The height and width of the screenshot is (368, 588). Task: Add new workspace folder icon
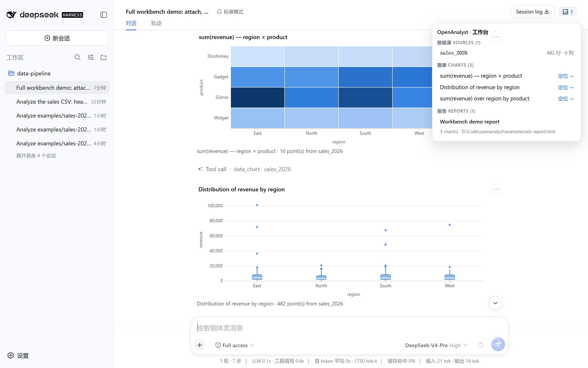pos(104,57)
